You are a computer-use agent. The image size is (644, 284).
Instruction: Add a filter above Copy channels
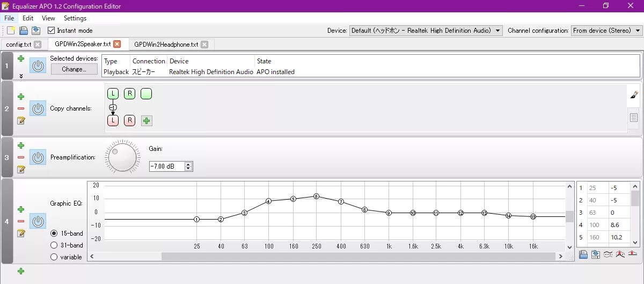(21, 97)
